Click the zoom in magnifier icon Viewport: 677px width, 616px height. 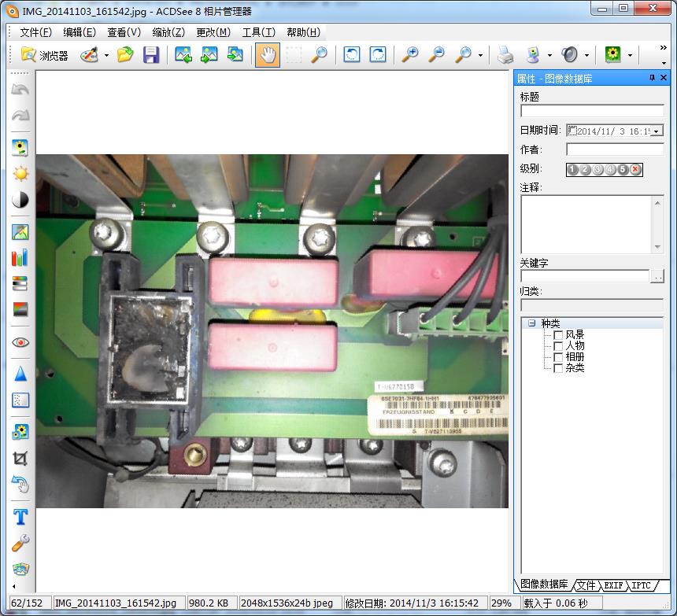point(409,55)
